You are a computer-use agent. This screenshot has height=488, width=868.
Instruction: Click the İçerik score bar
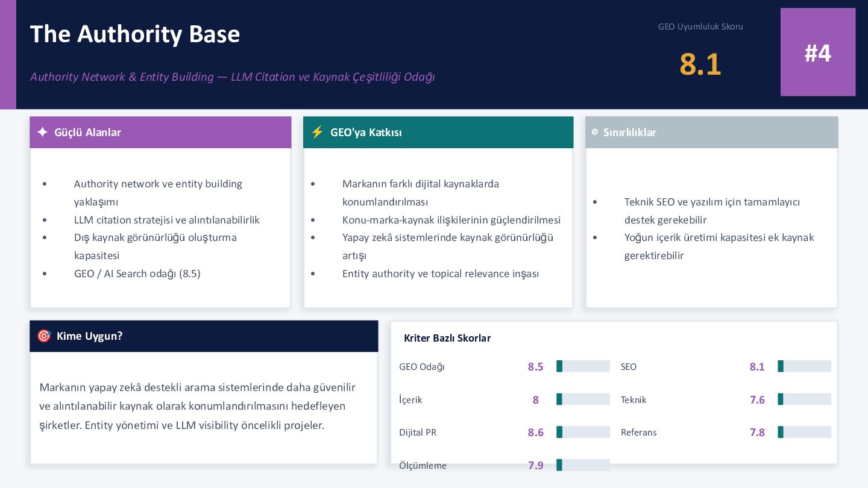(583, 399)
